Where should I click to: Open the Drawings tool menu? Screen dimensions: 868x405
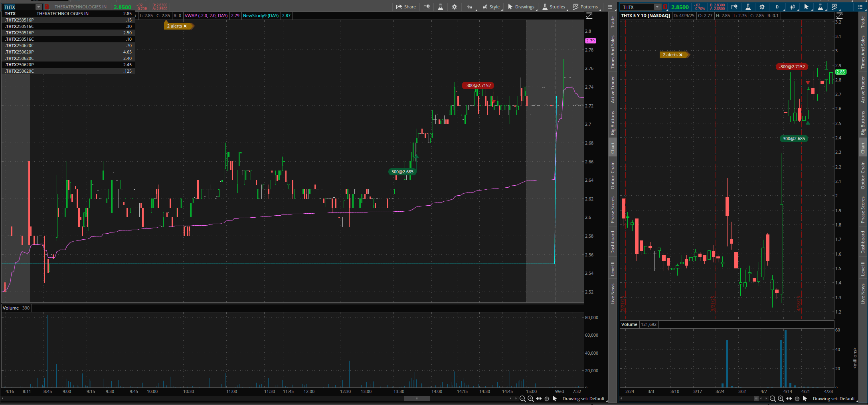(521, 7)
